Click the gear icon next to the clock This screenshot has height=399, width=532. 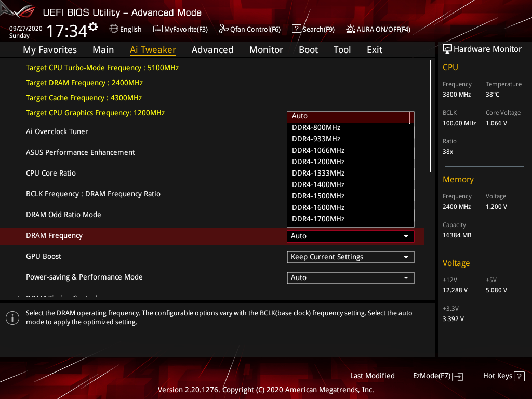93,27
